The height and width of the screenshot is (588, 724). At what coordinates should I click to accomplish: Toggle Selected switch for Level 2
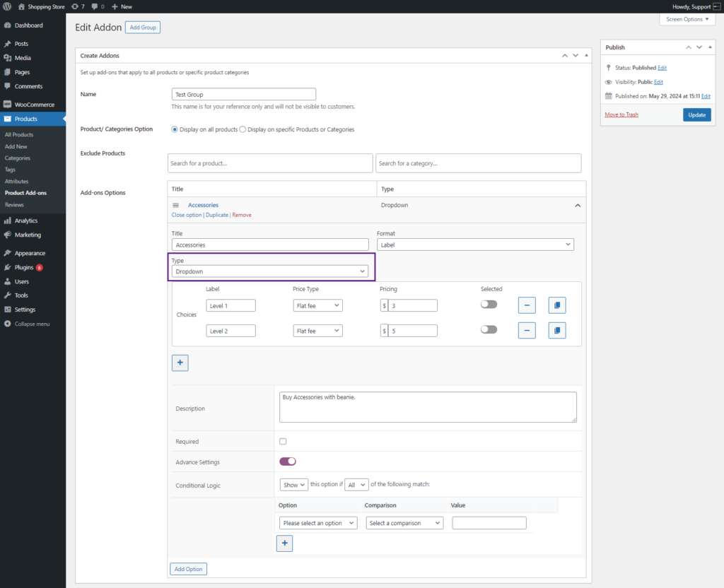[x=489, y=329]
